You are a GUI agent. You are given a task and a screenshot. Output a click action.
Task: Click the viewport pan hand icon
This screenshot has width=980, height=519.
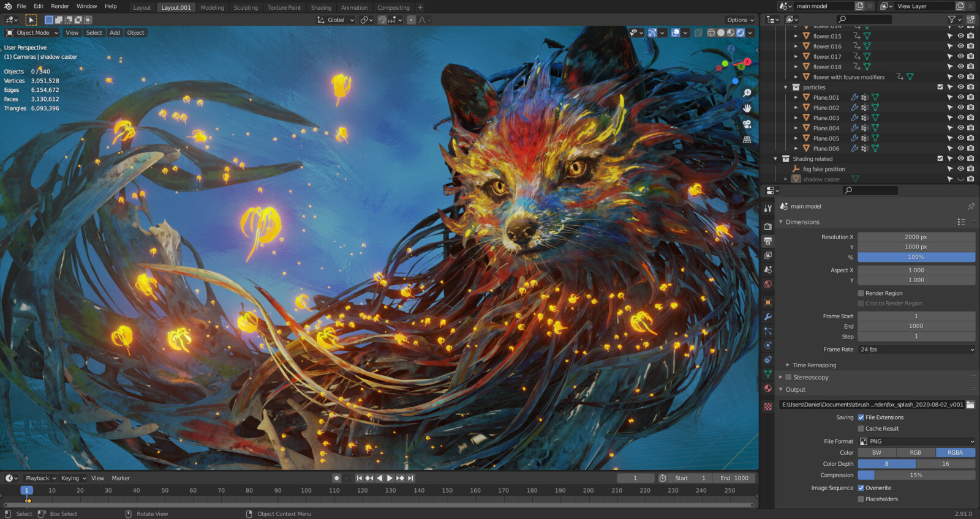pyautogui.click(x=747, y=108)
